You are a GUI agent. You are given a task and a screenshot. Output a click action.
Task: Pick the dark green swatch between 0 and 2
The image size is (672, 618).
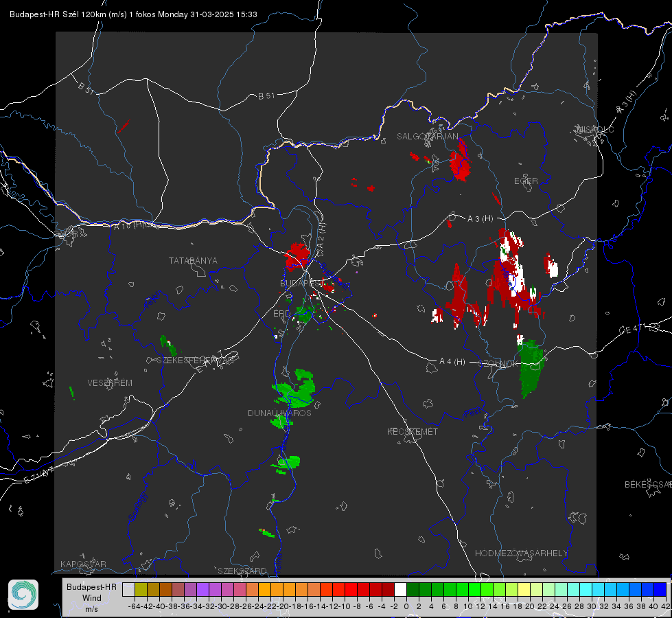click(x=413, y=590)
